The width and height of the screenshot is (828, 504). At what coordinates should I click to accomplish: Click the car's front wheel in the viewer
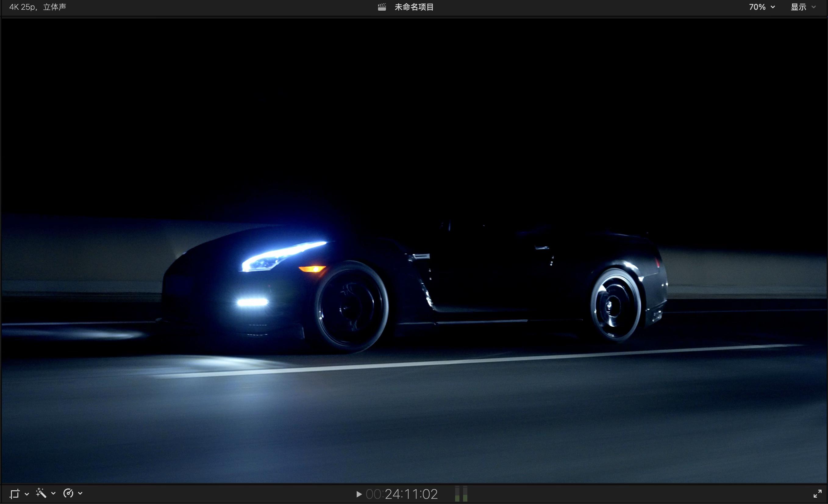pos(351,307)
